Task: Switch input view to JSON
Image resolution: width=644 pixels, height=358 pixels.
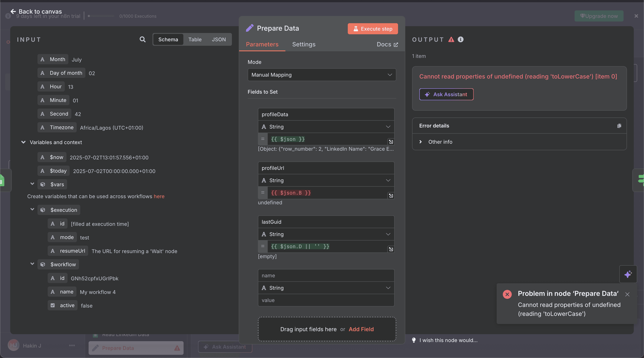Action: (219, 39)
